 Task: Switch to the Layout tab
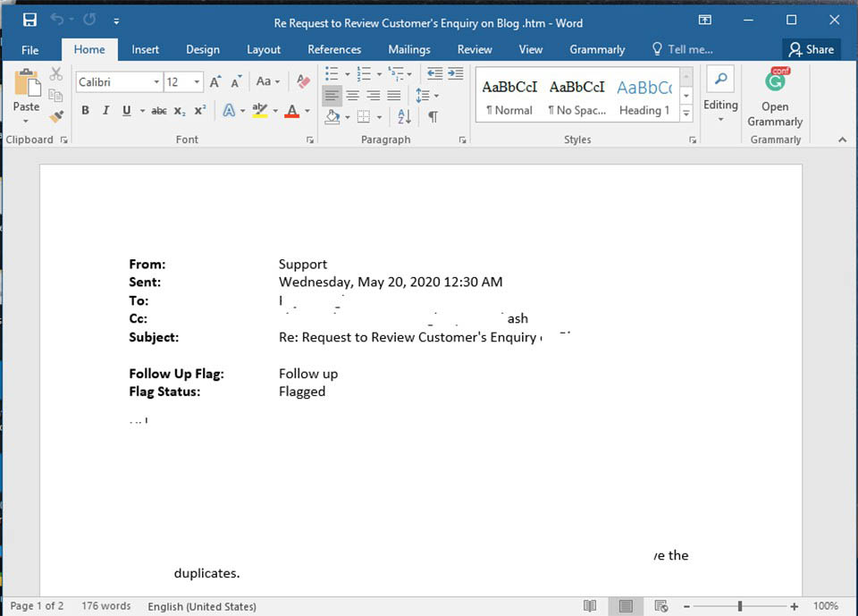[x=263, y=50]
